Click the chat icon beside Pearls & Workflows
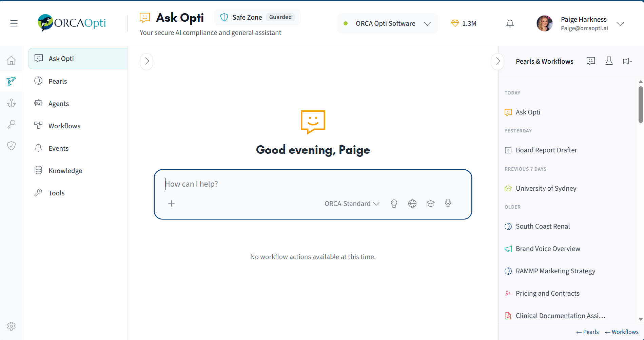Viewport: 644px width, 340px height. [x=591, y=61]
